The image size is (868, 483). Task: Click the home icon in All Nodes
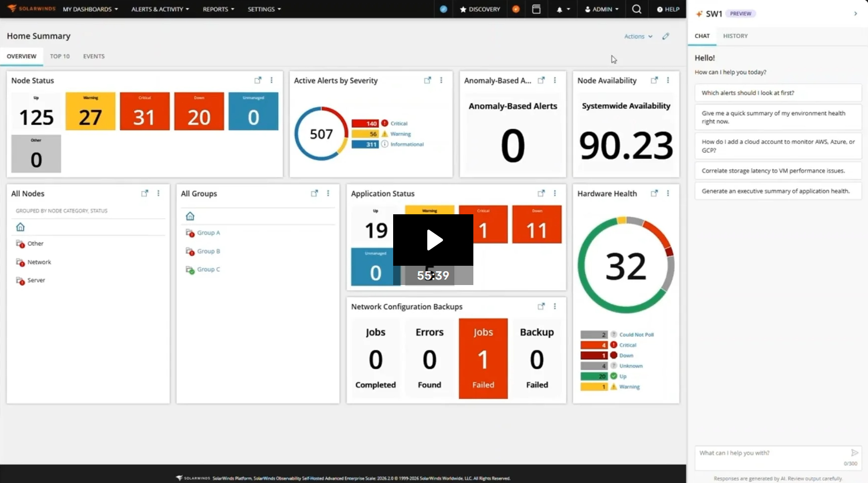(x=20, y=227)
